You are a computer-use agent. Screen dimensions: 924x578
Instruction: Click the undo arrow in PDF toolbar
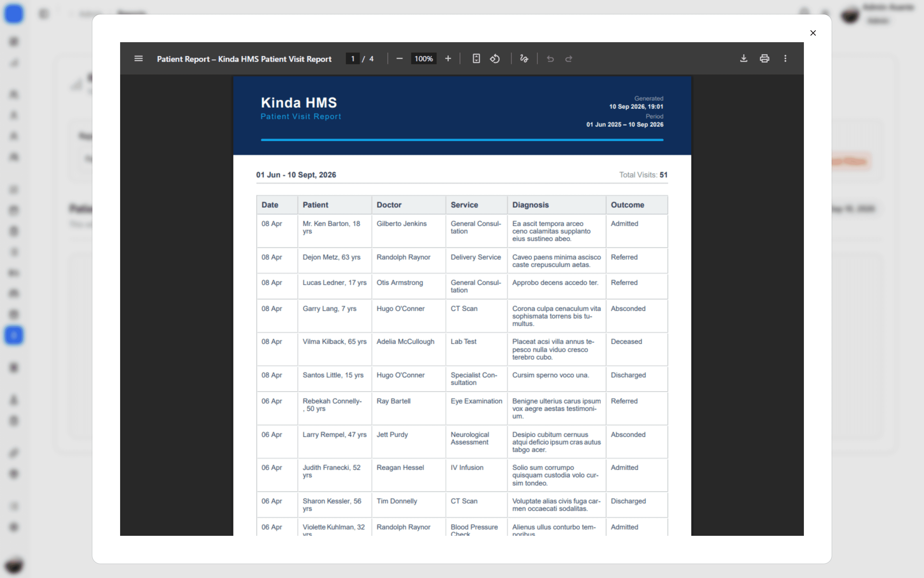(x=550, y=58)
